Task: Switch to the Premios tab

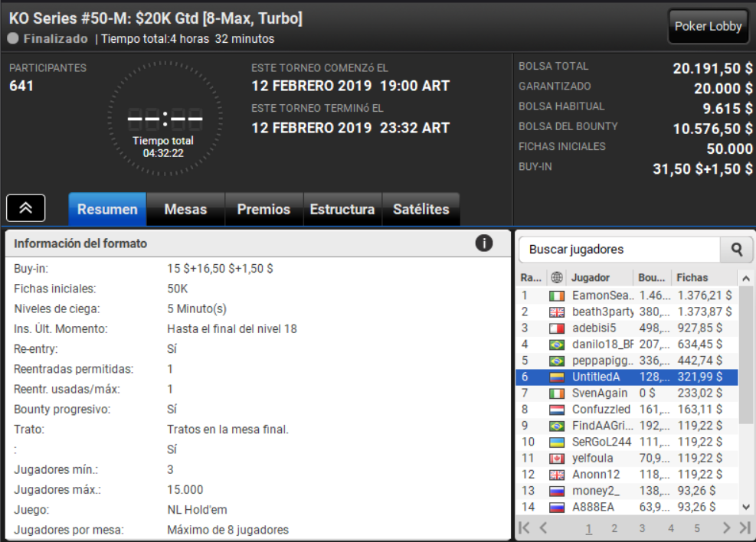Action: (x=263, y=209)
